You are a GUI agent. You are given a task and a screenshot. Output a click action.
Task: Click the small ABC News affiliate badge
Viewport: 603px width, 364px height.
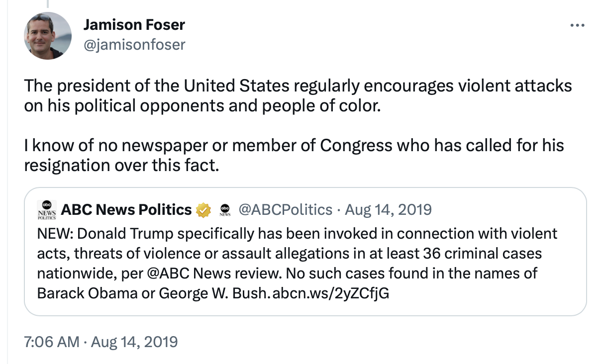point(225,210)
